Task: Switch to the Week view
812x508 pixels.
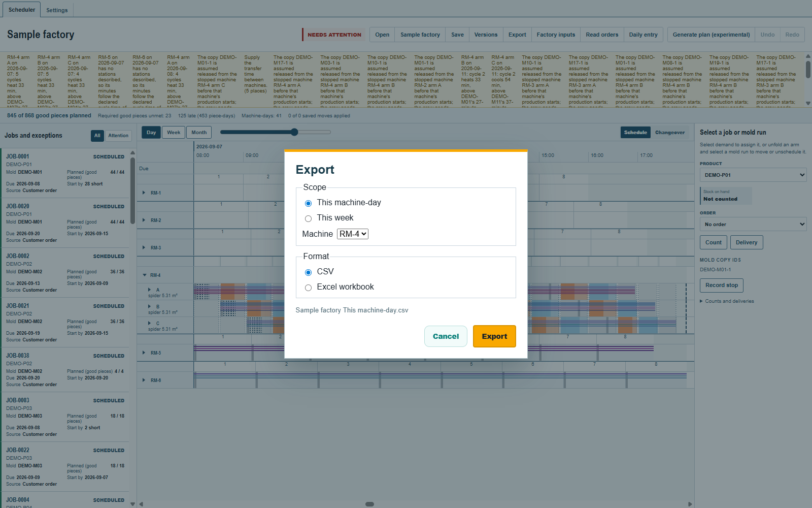Action: tap(174, 133)
